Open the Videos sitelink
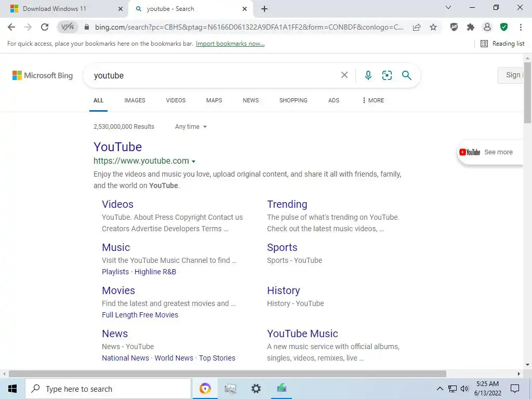Image resolution: width=532 pixels, height=399 pixels. (118, 204)
